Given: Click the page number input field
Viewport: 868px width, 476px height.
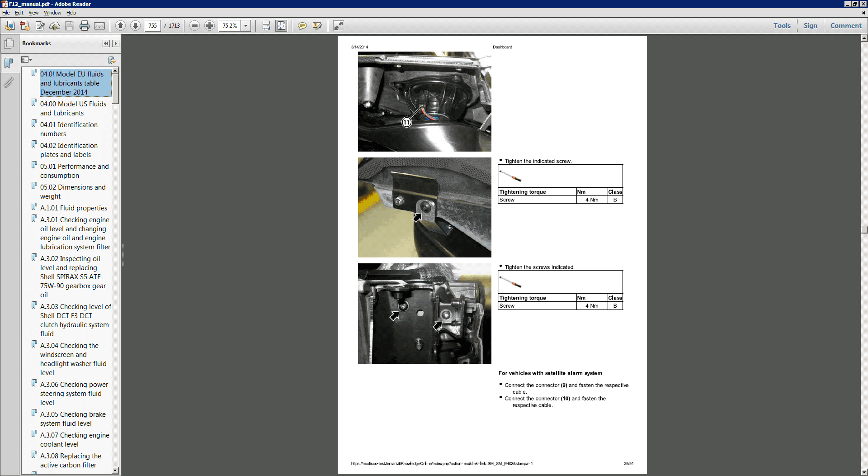Looking at the screenshot, I should point(152,26).
